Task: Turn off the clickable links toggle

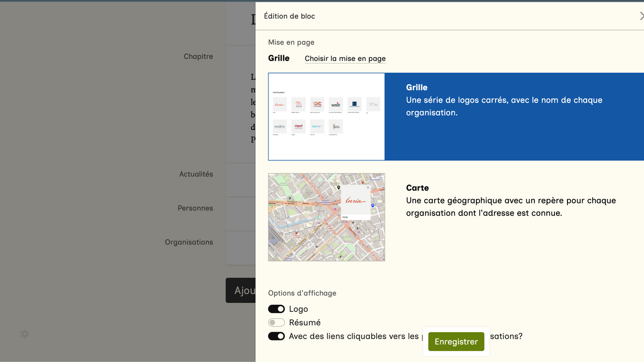Action: (276, 336)
